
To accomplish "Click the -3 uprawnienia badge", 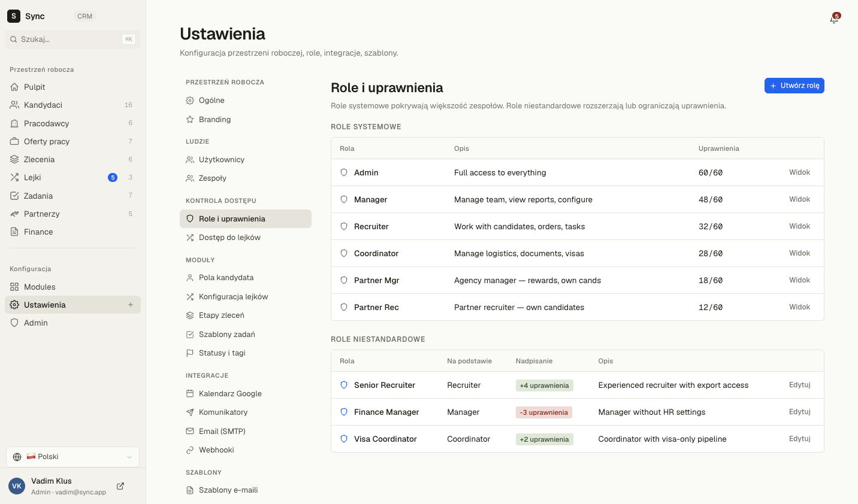I will tap(544, 412).
